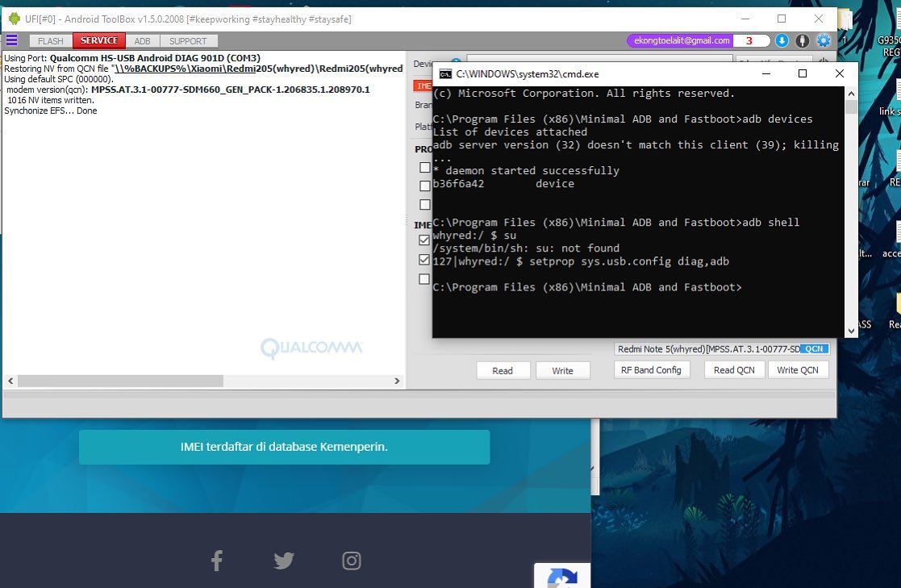
Task: Click the cmd window scroll-up arrow
Action: coord(851,94)
